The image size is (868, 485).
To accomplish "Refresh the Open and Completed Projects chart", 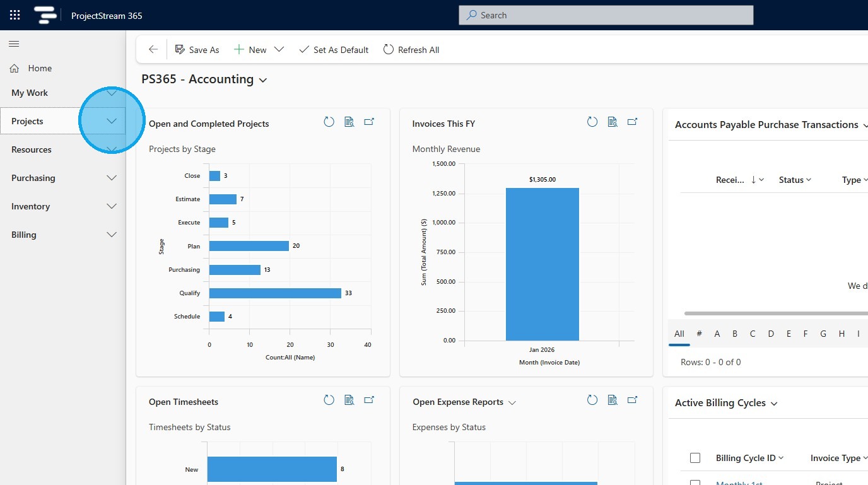I will 329,122.
